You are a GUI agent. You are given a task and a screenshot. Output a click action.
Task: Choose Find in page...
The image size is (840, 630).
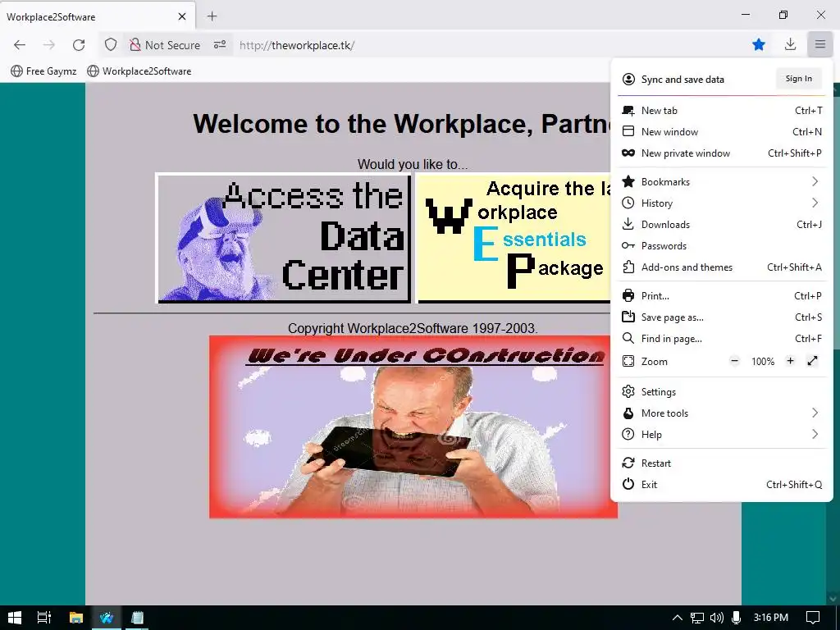click(722, 339)
